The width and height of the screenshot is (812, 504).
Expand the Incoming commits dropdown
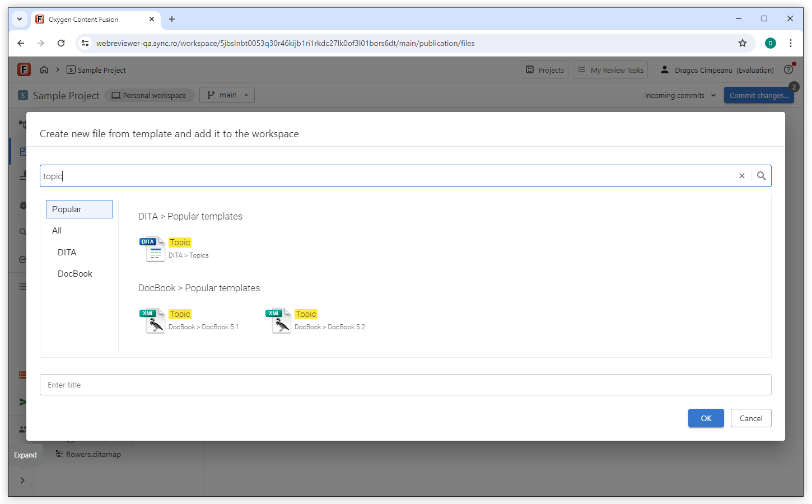click(680, 96)
